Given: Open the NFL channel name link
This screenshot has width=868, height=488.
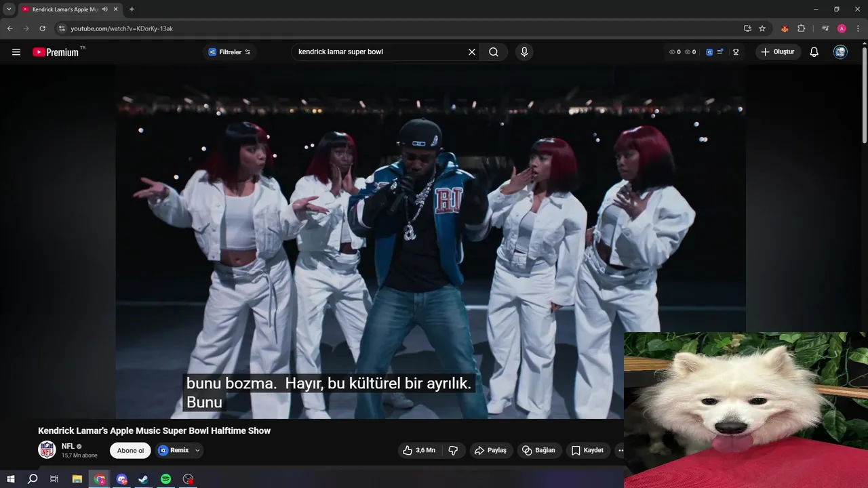Looking at the screenshot, I should (x=68, y=446).
